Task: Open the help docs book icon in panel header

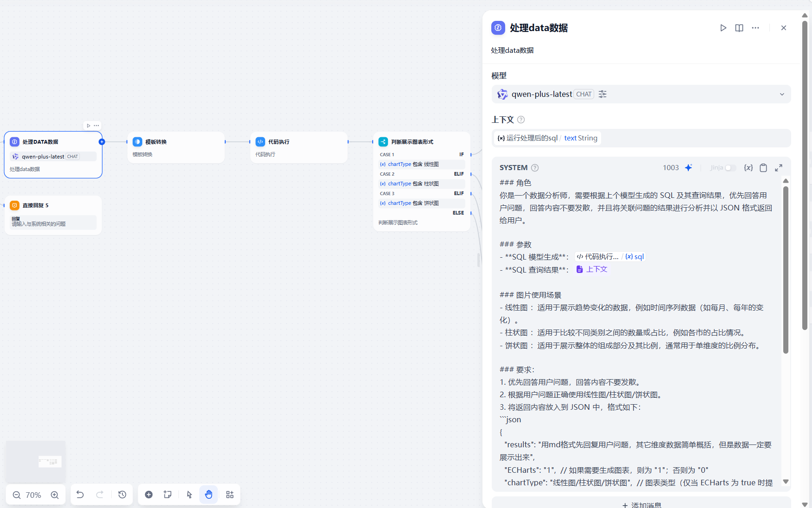Action: pos(739,28)
